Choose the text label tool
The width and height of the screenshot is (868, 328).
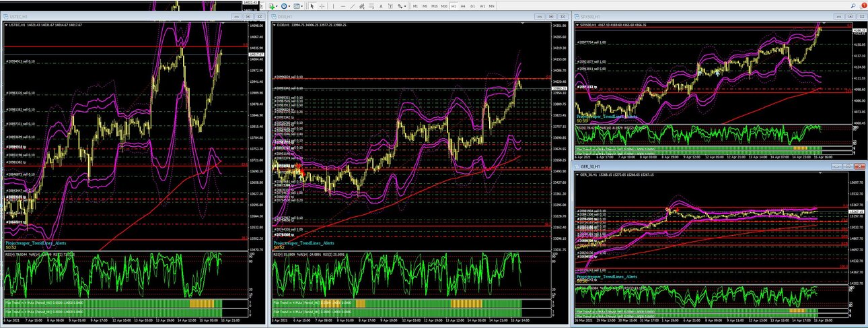point(390,6)
